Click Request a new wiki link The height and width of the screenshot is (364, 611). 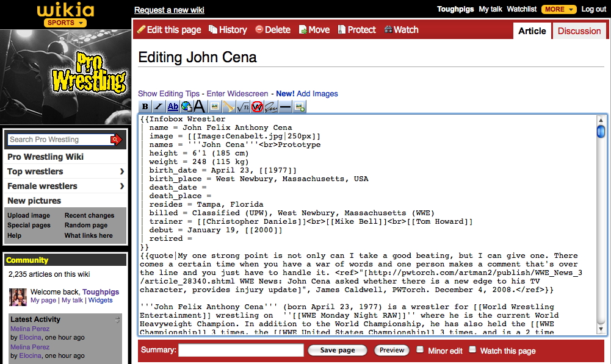click(x=169, y=10)
